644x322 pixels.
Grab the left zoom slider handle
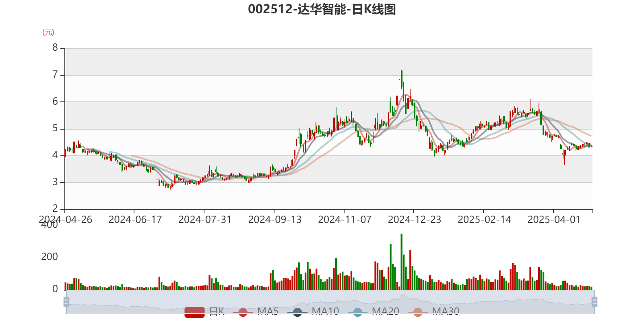point(66,302)
